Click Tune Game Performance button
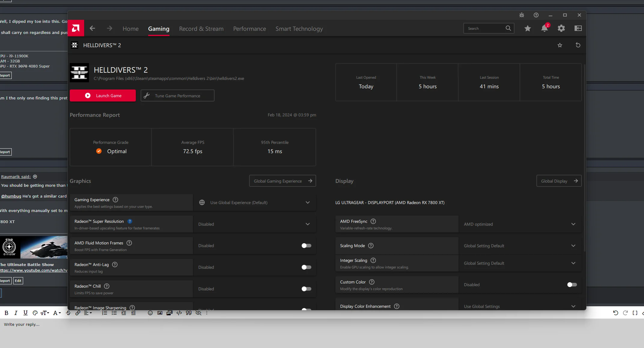This screenshot has height=348, width=644. [x=178, y=95]
